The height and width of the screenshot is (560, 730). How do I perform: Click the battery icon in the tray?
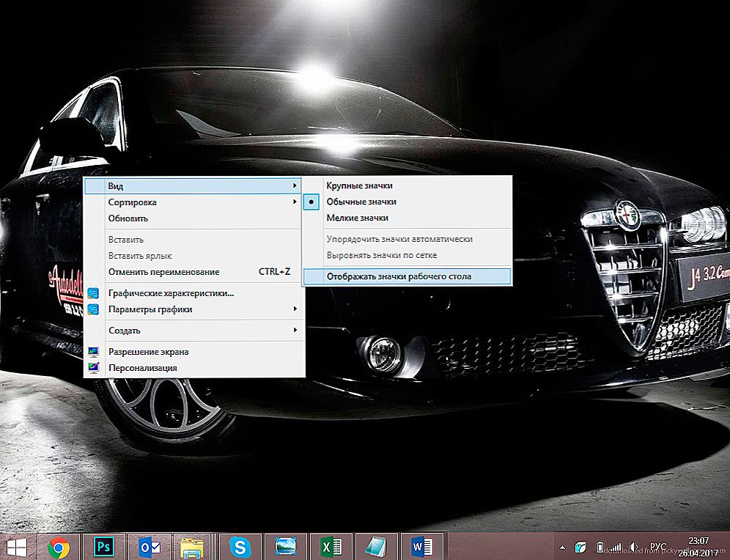[x=600, y=548]
